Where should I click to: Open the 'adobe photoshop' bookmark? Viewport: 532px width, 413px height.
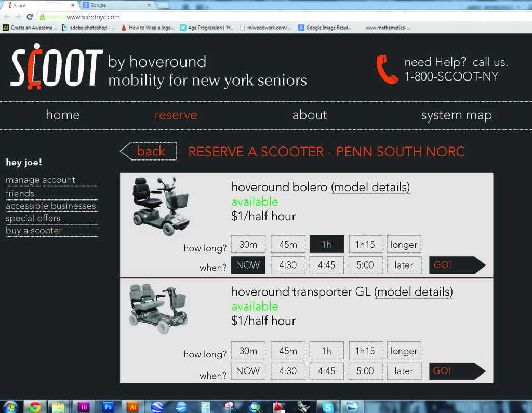tap(88, 28)
